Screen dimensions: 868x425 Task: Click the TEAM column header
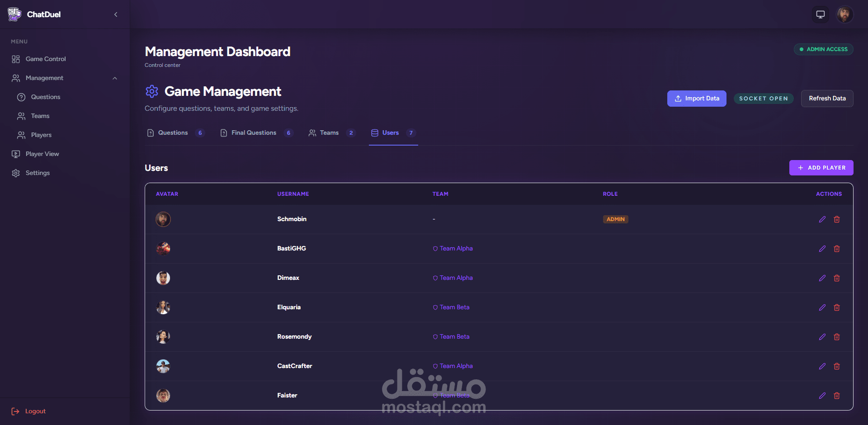tap(440, 194)
